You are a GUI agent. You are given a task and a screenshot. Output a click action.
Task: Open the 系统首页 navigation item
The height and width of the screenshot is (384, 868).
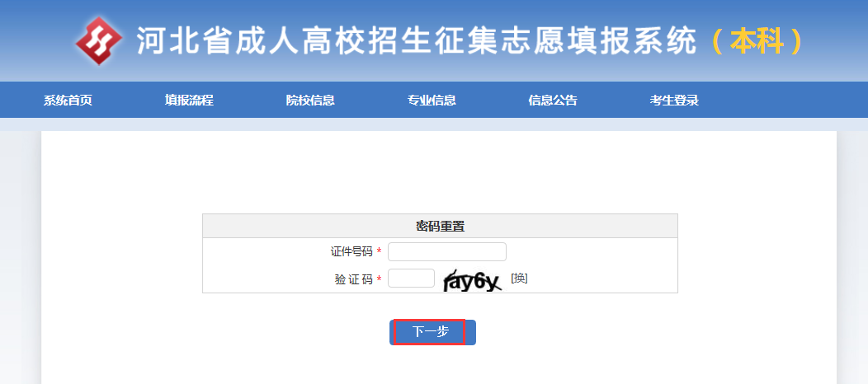coord(68,101)
